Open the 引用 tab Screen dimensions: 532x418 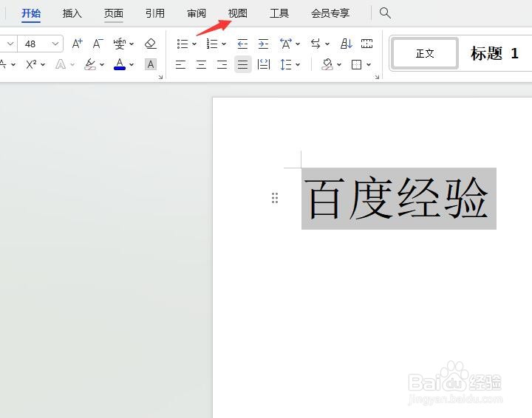click(x=155, y=13)
